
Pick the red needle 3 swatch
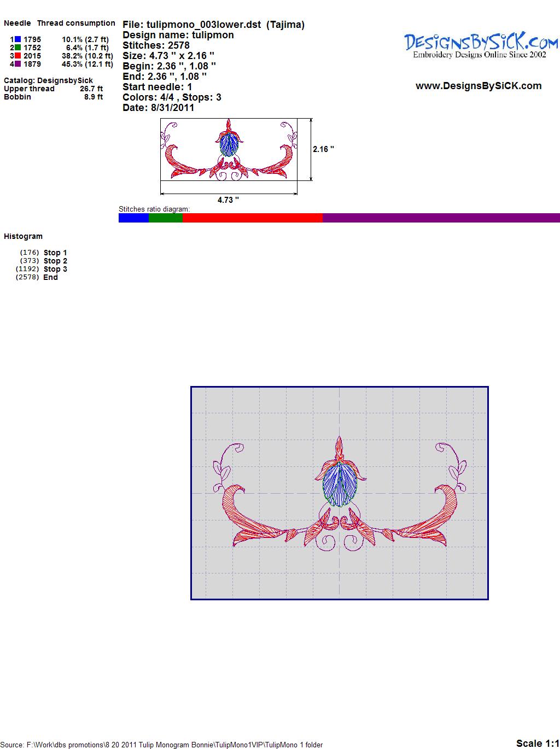coord(17,56)
